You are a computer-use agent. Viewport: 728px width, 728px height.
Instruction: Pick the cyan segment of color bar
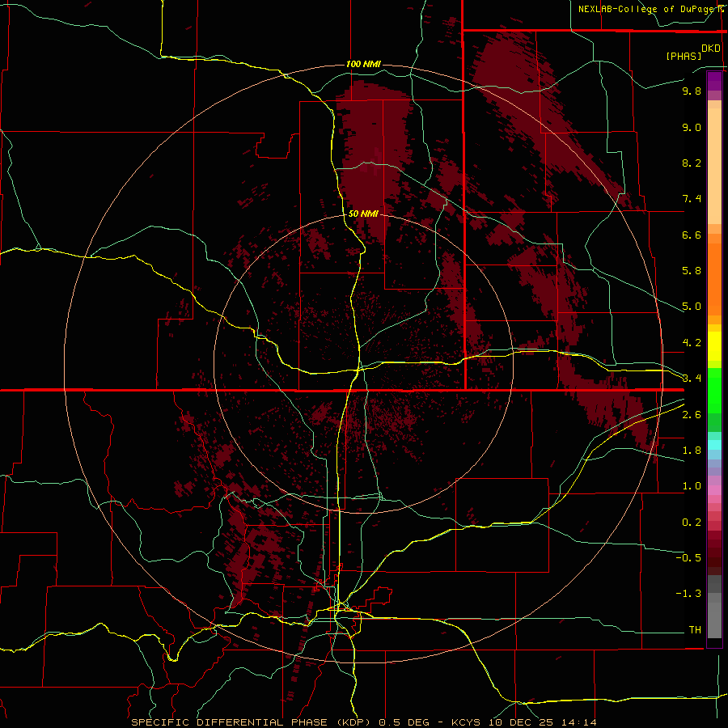(x=714, y=445)
